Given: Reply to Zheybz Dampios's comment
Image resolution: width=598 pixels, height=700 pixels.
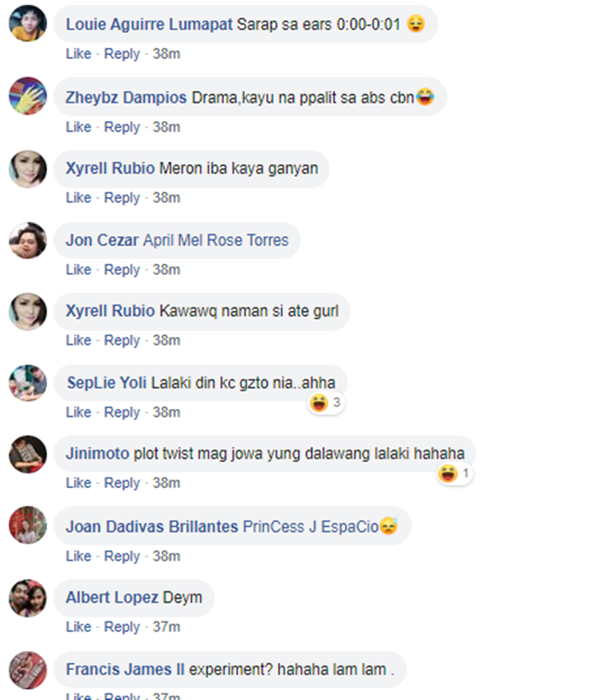Looking at the screenshot, I should pos(122,127).
